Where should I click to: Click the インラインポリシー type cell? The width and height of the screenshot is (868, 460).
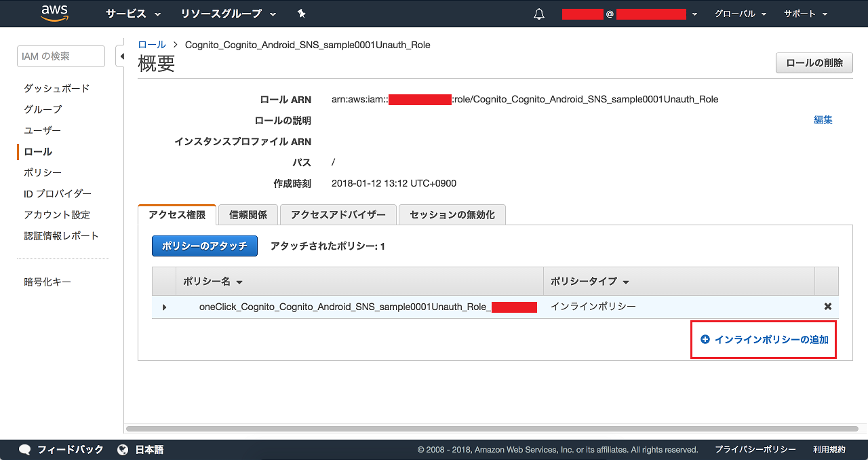pyautogui.click(x=593, y=307)
